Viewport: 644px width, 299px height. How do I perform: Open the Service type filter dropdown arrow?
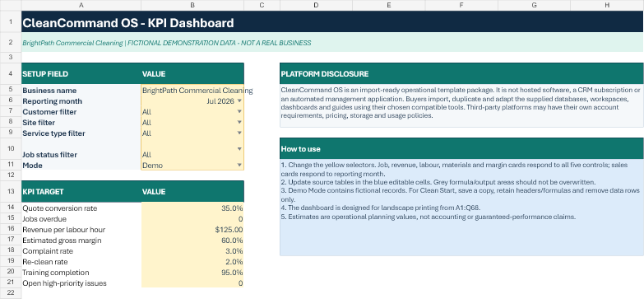click(x=239, y=133)
